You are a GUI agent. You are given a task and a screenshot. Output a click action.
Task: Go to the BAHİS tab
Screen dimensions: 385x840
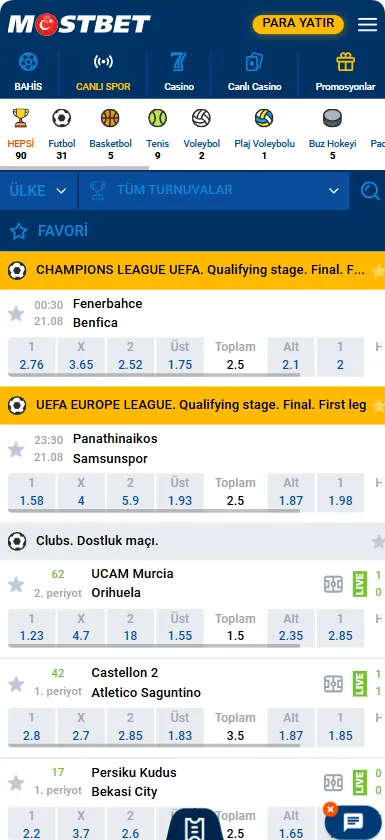(28, 72)
